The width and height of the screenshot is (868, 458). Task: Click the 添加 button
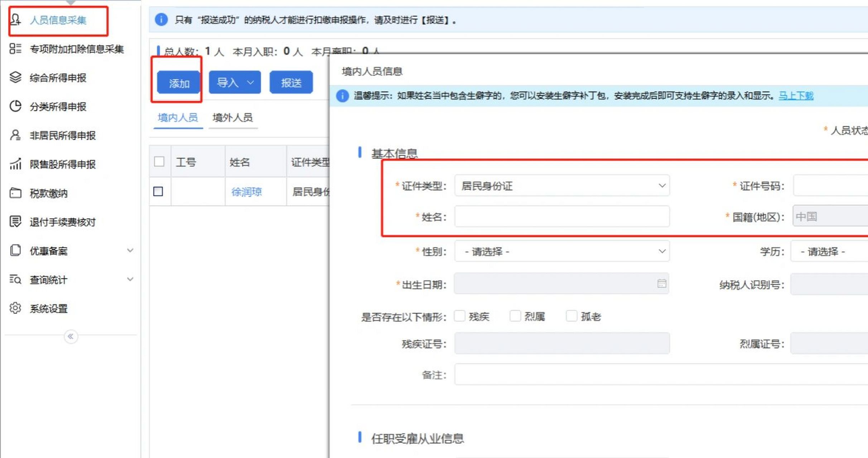(x=179, y=82)
